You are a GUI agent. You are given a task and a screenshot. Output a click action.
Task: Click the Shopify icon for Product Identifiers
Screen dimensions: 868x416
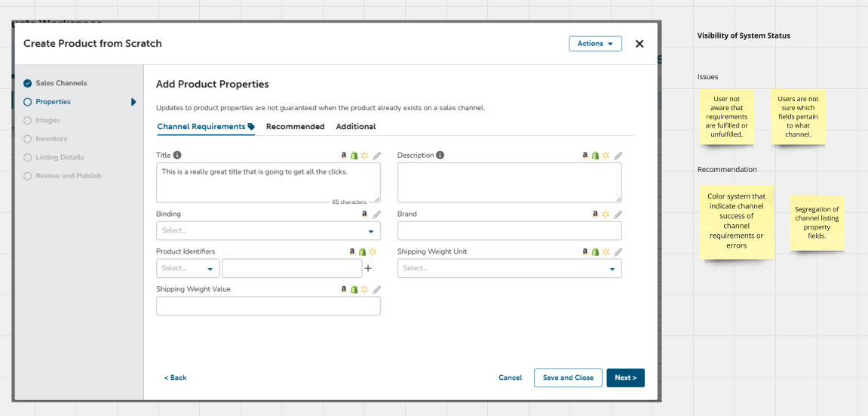coord(363,251)
